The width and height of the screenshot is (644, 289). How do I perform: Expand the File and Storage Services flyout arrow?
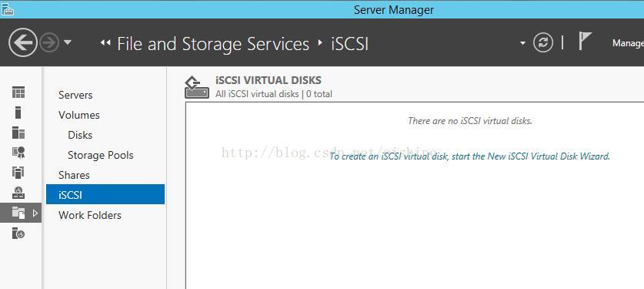click(35, 213)
